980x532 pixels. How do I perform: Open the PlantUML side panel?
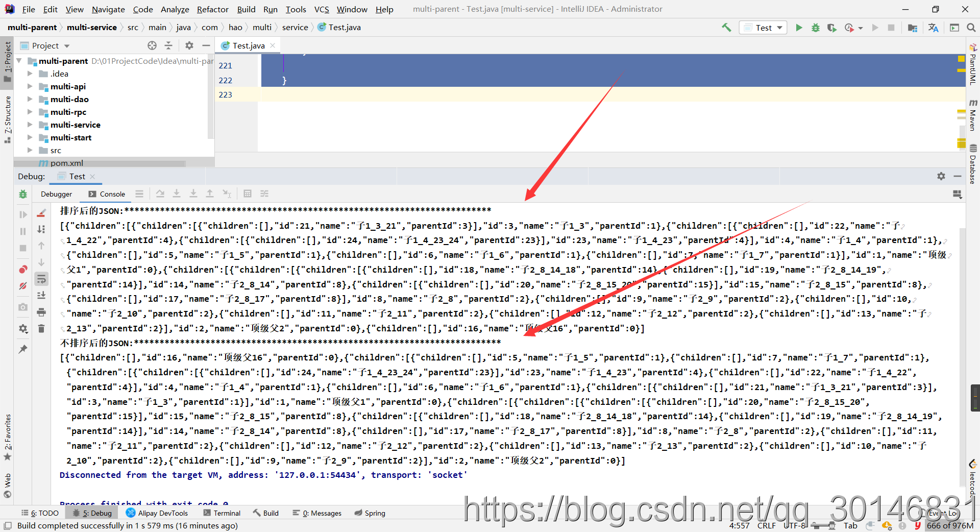(x=973, y=64)
